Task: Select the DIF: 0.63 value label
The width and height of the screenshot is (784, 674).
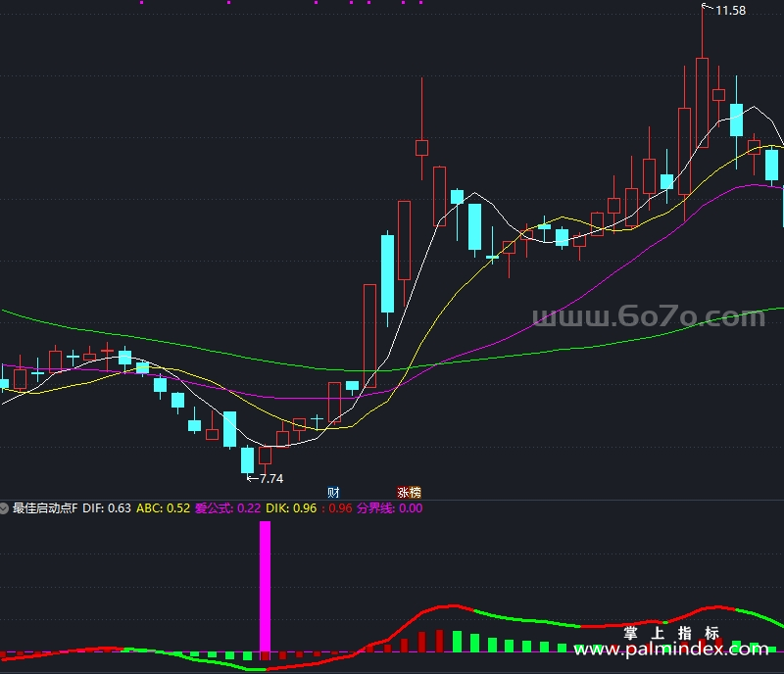Action: [x=107, y=508]
